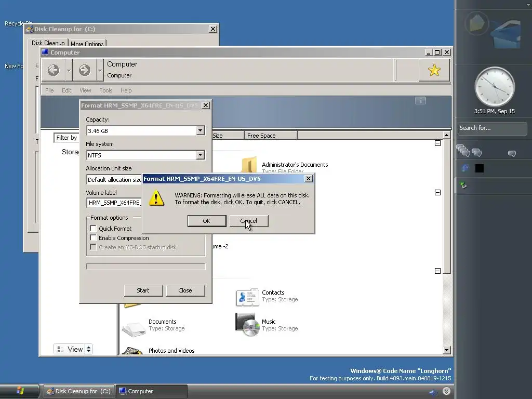The image size is (532, 399).
Task: Collapse the first group in Computer list
Action: tap(437, 143)
